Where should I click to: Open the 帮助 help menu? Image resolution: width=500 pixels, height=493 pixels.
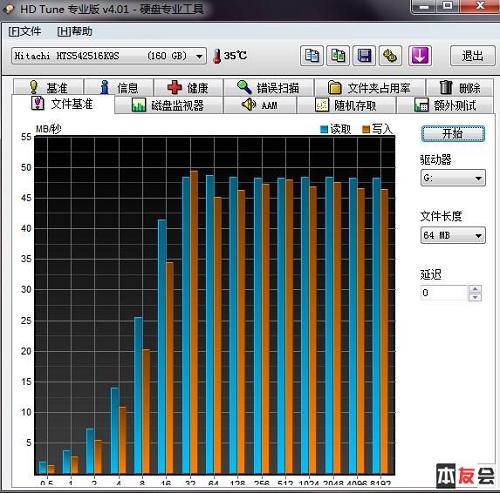coord(75,32)
